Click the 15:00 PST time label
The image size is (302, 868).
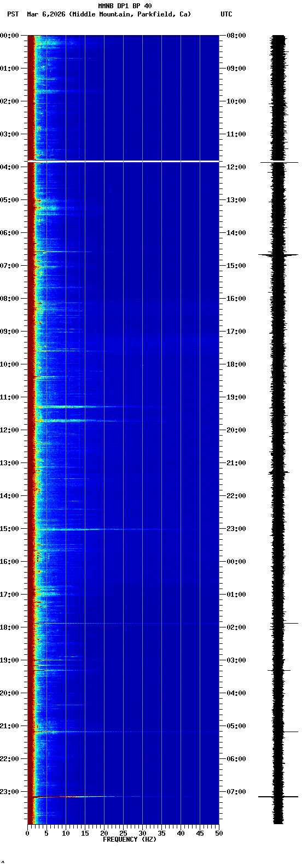(10, 529)
